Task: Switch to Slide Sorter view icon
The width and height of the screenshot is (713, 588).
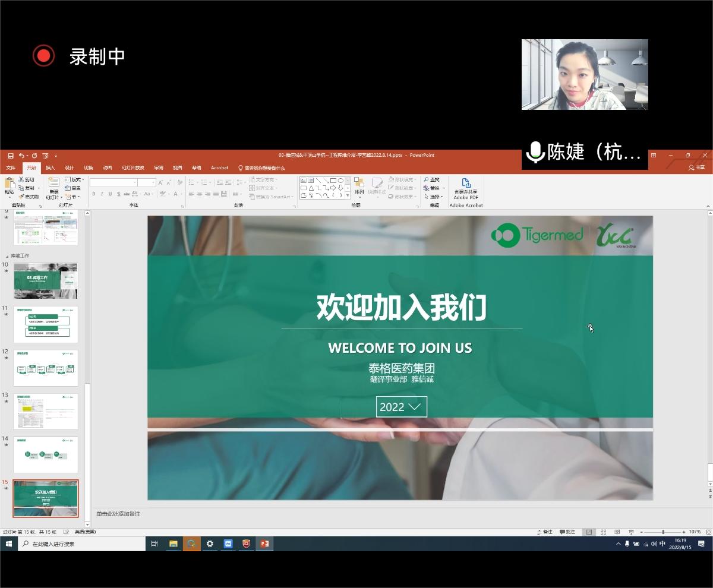Action: [x=603, y=532]
